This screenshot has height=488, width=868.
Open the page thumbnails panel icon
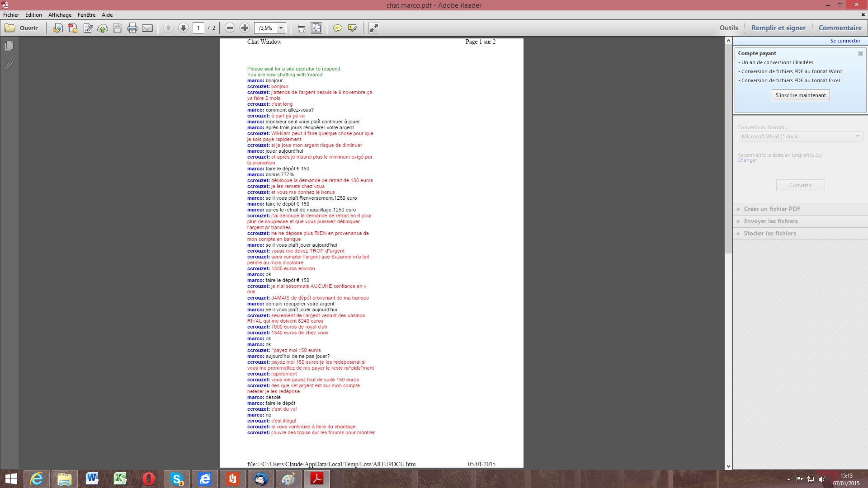click(x=9, y=46)
